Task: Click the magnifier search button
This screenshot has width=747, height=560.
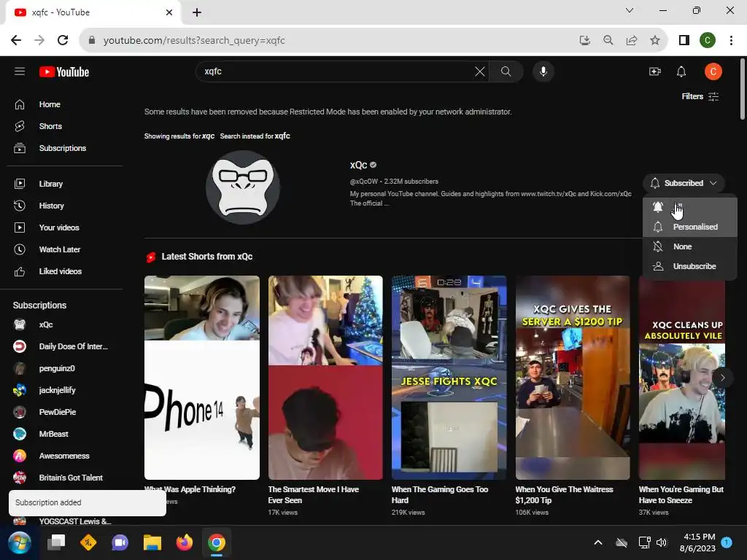Action: pyautogui.click(x=506, y=71)
